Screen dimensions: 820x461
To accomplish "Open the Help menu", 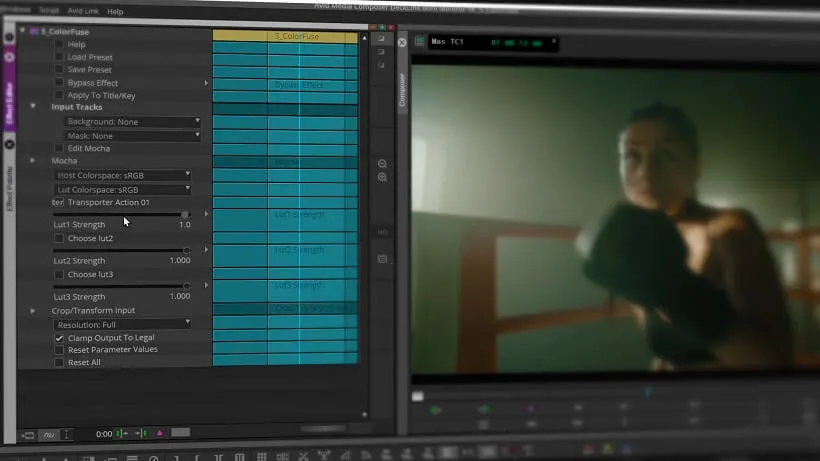I will click(x=115, y=11).
